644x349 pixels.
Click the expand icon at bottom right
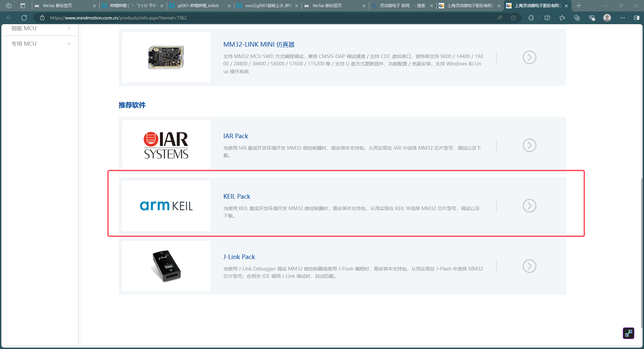pyautogui.click(x=628, y=333)
